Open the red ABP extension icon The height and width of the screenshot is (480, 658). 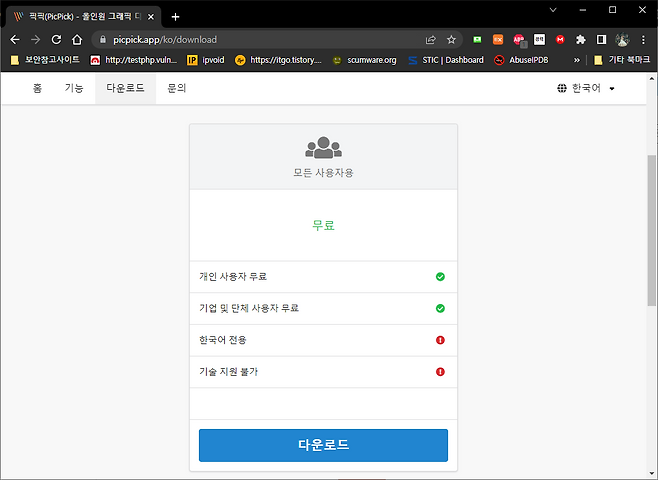[520, 40]
